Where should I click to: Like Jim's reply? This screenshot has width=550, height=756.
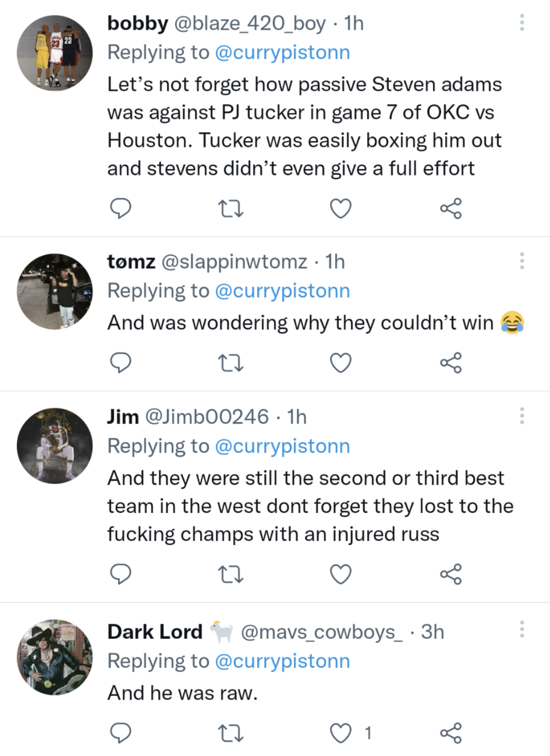click(x=341, y=573)
